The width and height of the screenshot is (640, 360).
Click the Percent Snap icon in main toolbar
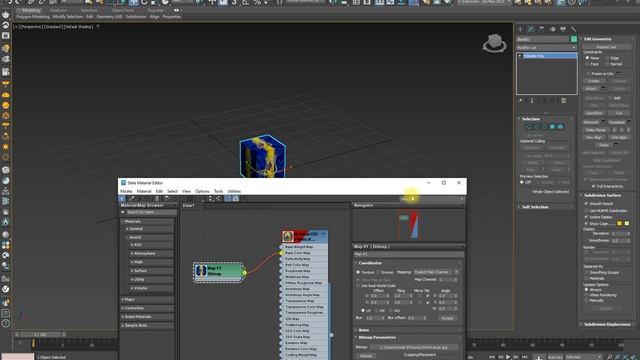[x=258, y=2]
